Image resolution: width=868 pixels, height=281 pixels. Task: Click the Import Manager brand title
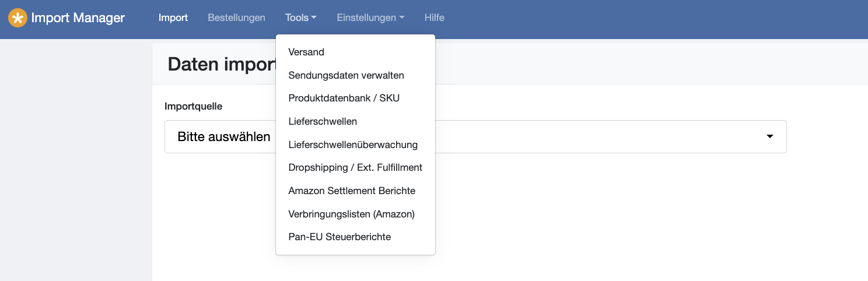[x=78, y=18]
